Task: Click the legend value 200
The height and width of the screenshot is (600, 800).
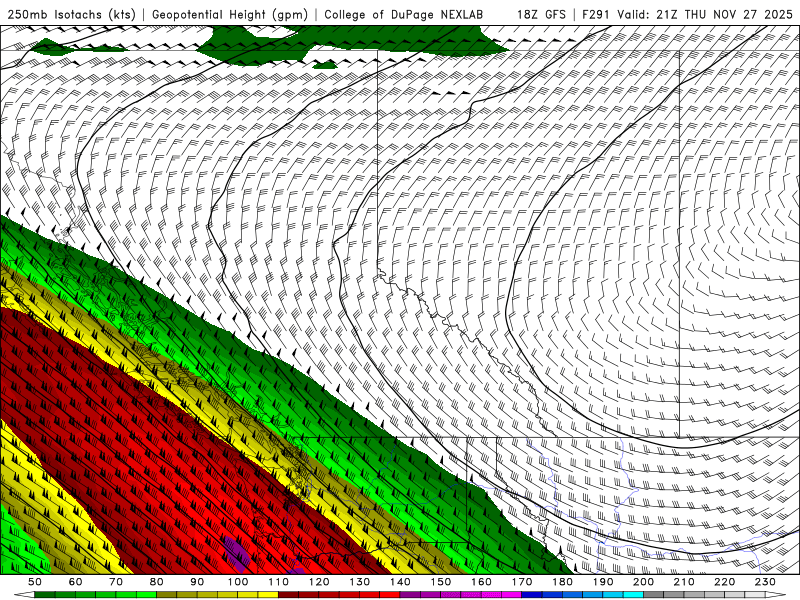Action: pos(643,582)
